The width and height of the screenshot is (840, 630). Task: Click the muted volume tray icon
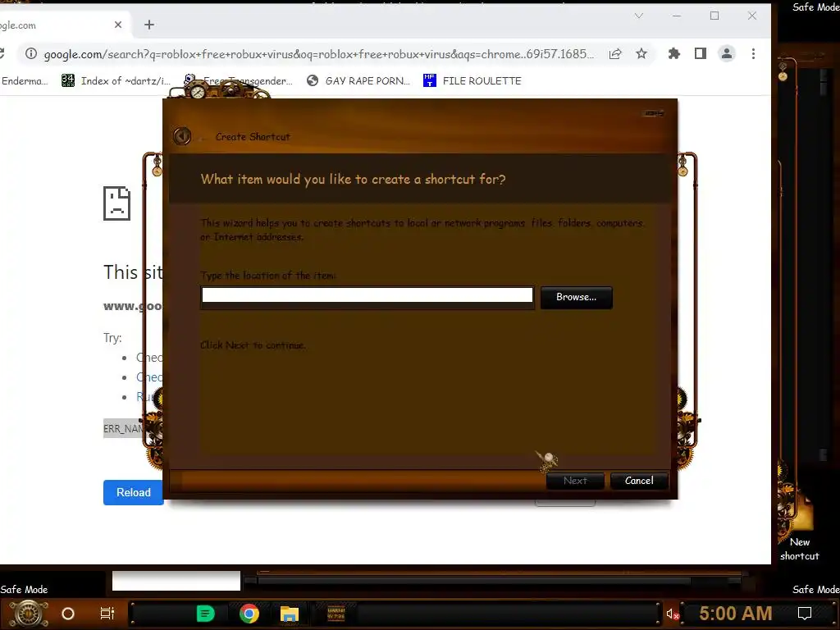673,614
